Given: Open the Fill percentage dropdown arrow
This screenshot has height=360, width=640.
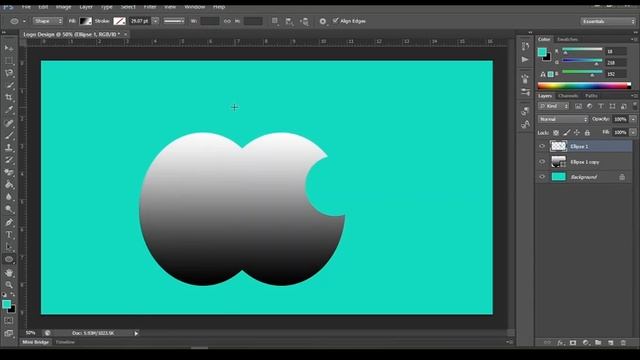Looking at the screenshot, I should click(633, 132).
